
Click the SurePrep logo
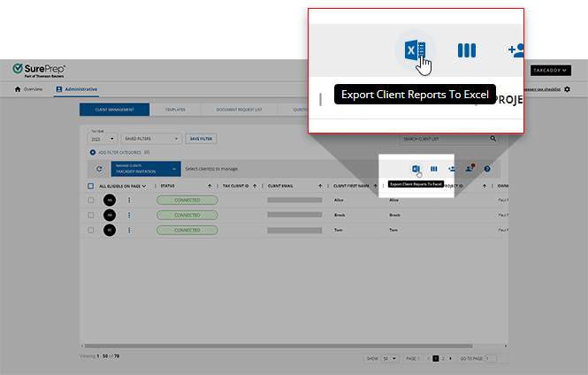39,70
